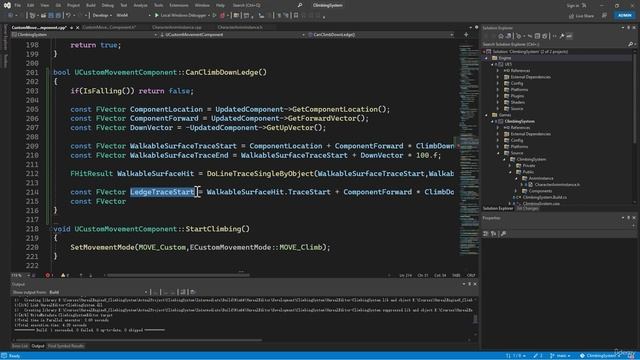Open the Tools menu
Image resolution: width=640 pixels, height=360 pixels.
(x=158, y=5)
